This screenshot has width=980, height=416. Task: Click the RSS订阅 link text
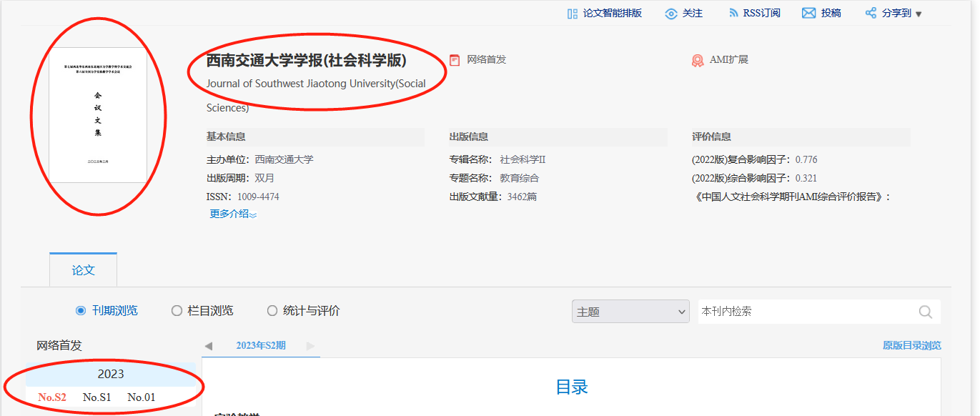(x=762, y=14)
